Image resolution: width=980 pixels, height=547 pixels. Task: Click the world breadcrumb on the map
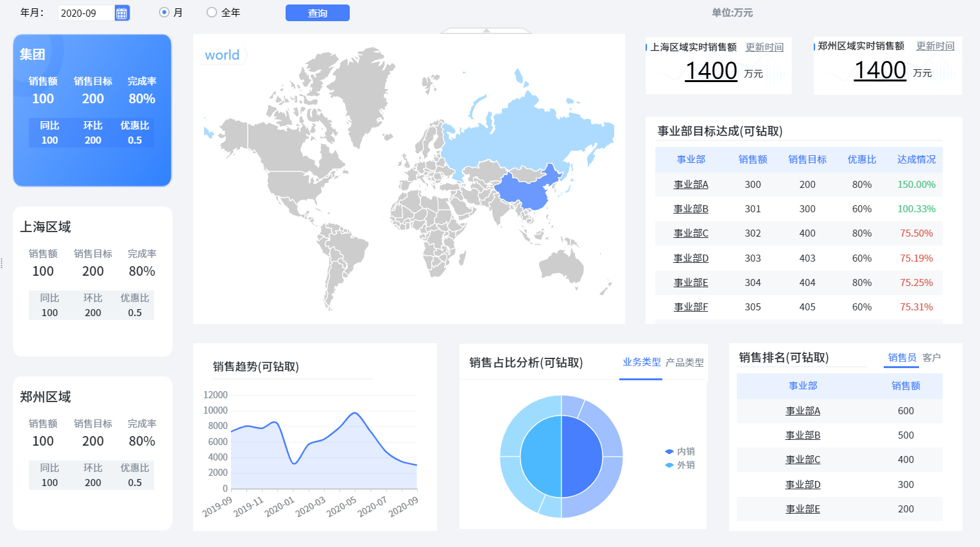(222, 55)
